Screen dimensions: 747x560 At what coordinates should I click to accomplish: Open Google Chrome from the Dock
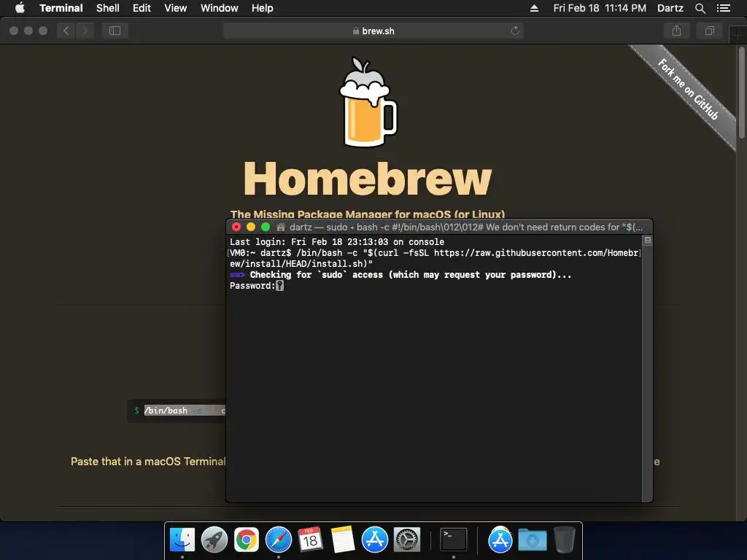(x=247, y=540)
